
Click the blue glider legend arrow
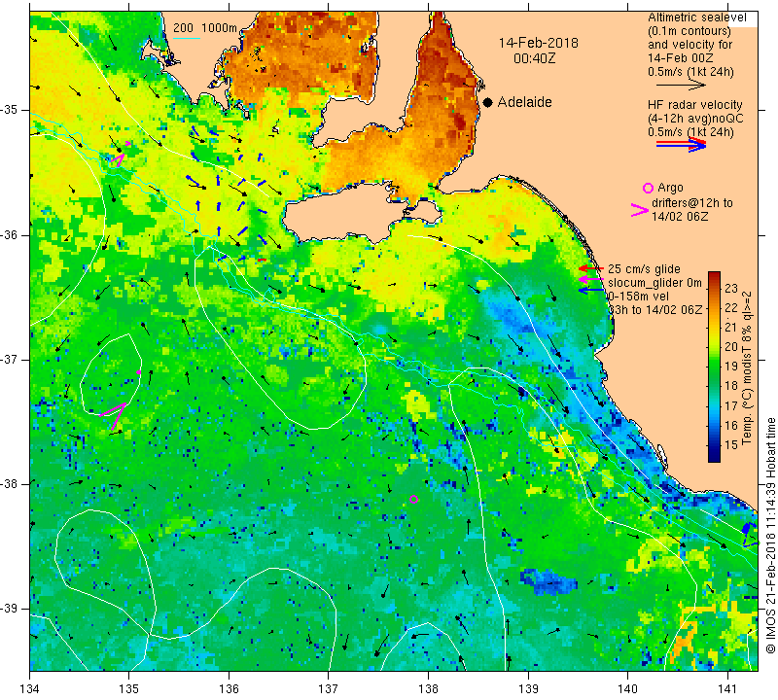pyautogui.click(x=591, y=291)
